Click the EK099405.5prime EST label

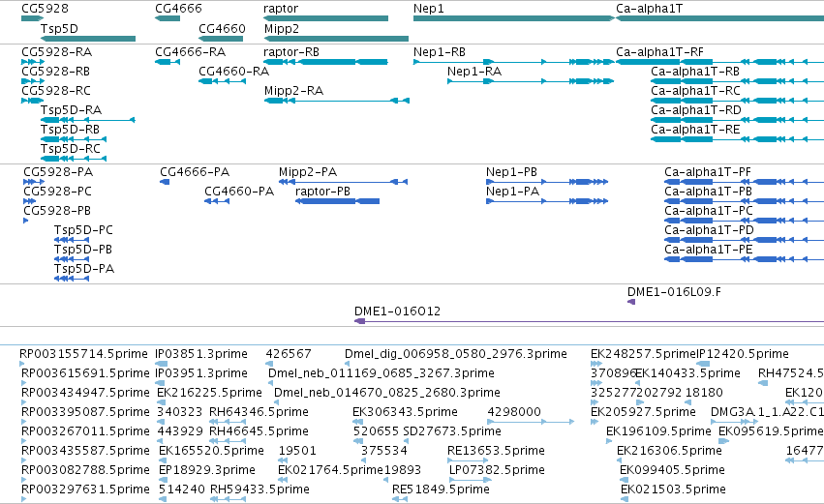(x=672, y=470)
